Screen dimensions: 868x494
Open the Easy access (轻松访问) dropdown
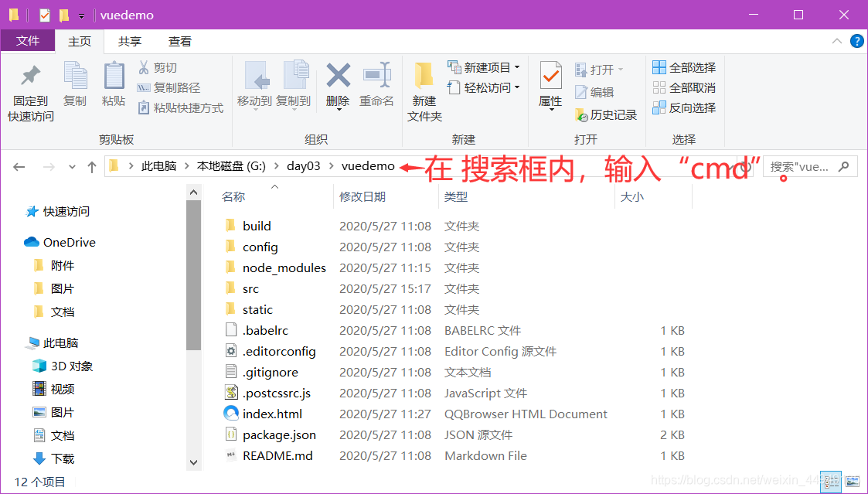484,87
